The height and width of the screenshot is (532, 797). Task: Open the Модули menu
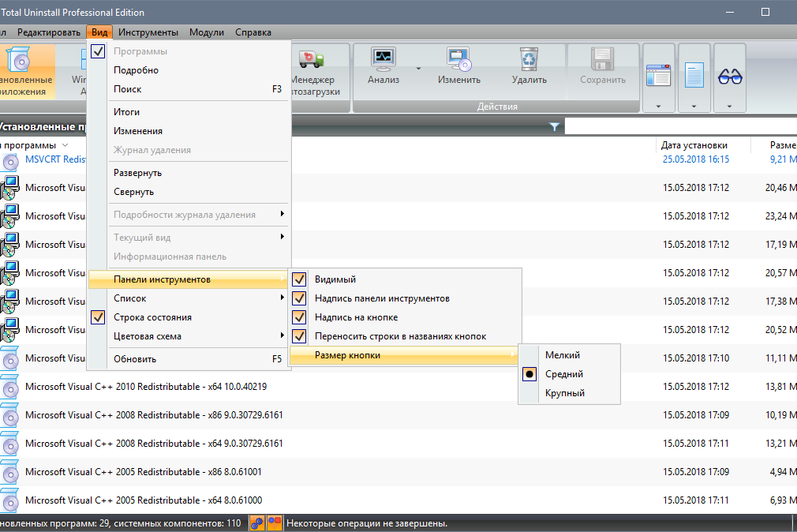tap(207, 32)
